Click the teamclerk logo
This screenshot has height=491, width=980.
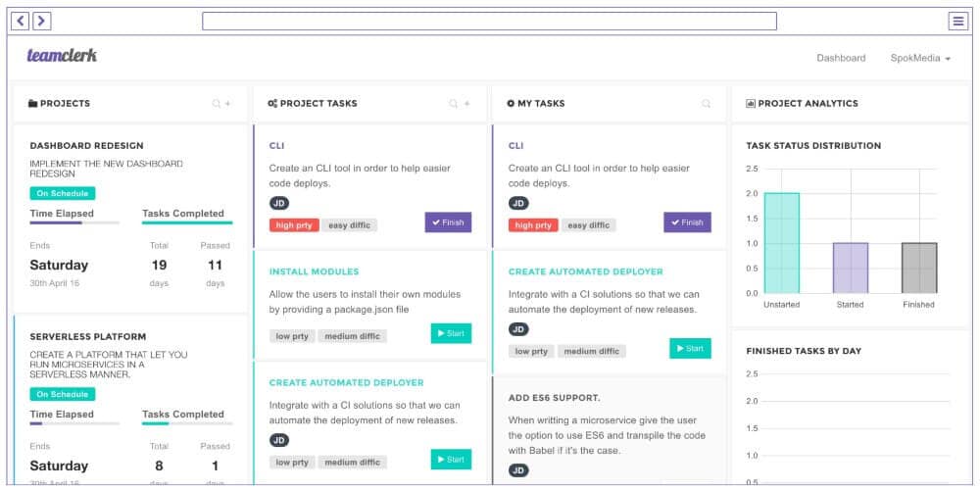(x=62, y=56)
